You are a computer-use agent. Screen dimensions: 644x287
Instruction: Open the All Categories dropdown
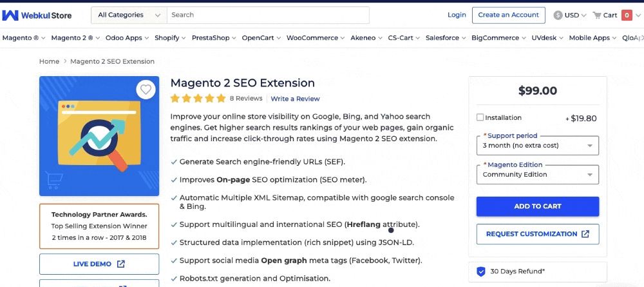pos(129,15)
